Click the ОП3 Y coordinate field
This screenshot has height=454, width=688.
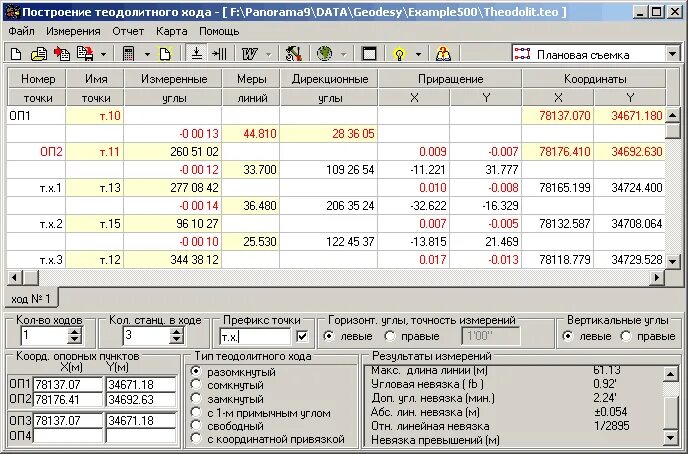(141, 421)
